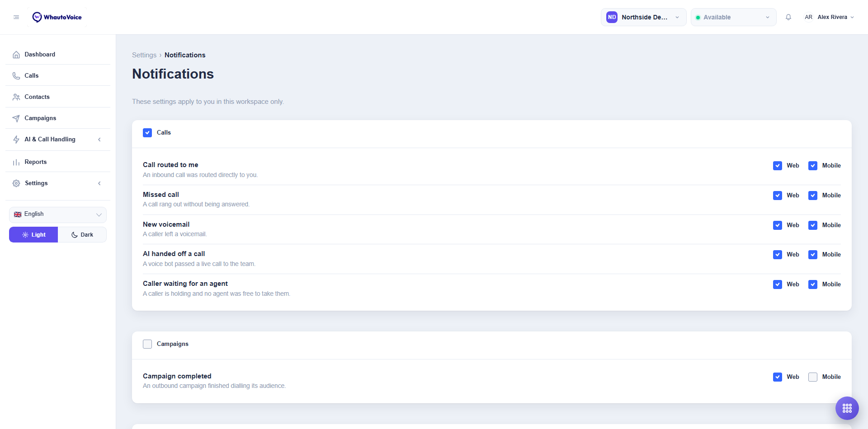
Task: Click the AI & Call Handling lightning icon
Action: click(16, 140)
